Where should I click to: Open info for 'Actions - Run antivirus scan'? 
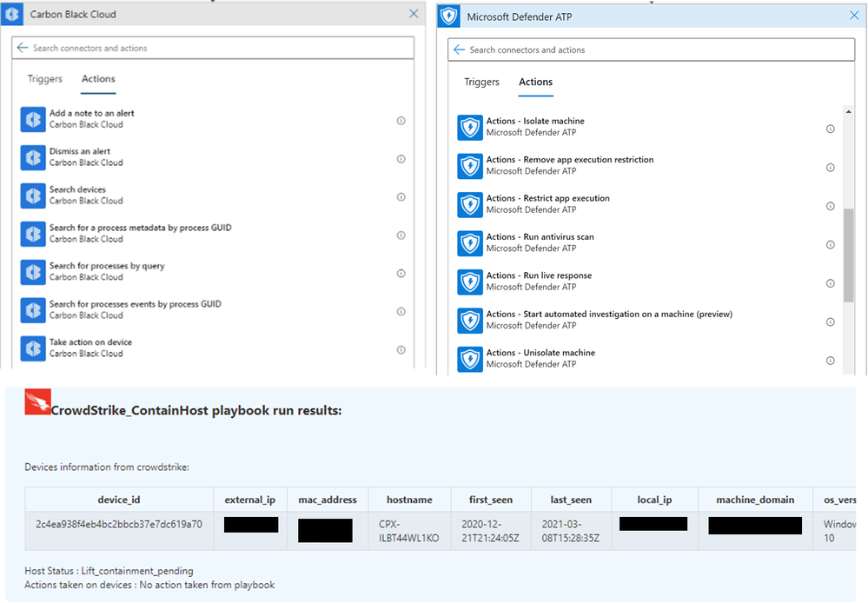[831, 245]
